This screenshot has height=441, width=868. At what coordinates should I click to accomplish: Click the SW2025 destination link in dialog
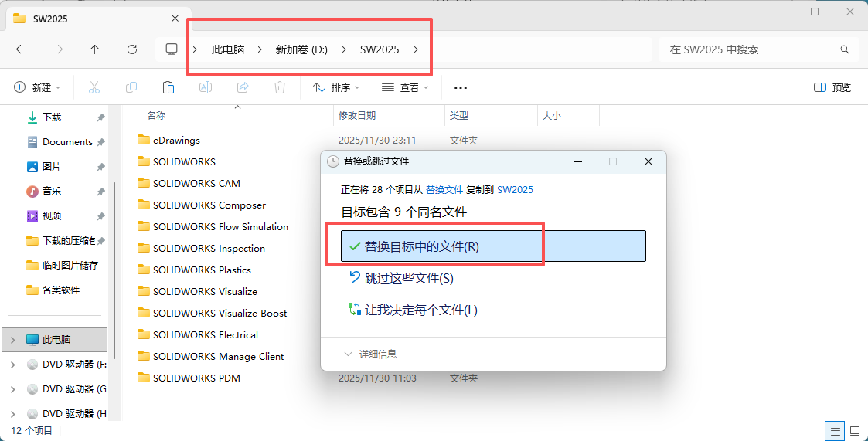tap(515, 190)
